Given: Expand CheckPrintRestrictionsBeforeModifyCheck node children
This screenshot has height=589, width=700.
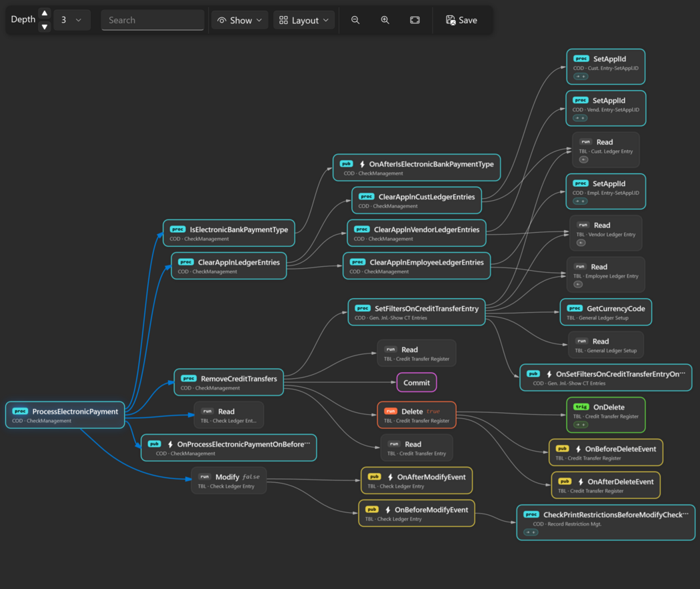Looking at the screenshot, I should tap(531, 532).
